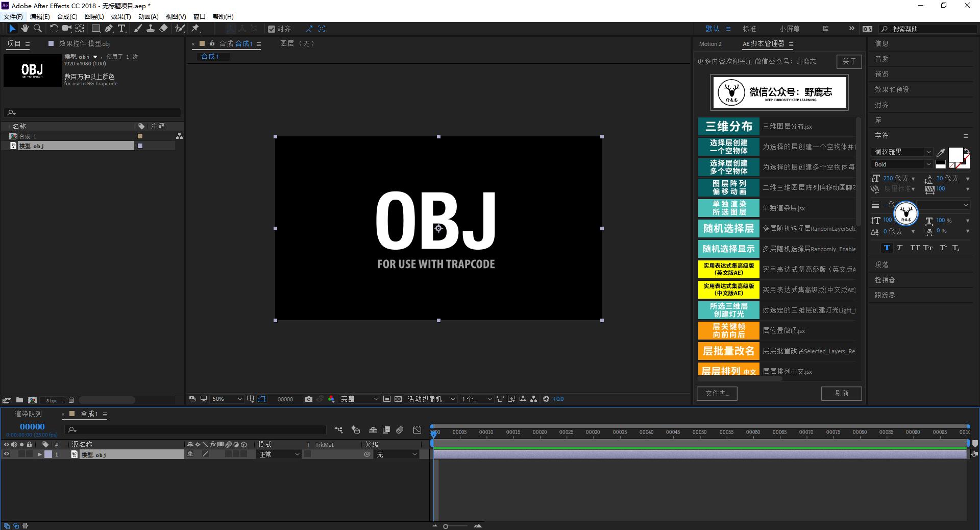The image size is (980, 530).
Task: Uncheck the 对齐 snapping checkbox
Action: point(272,29)
